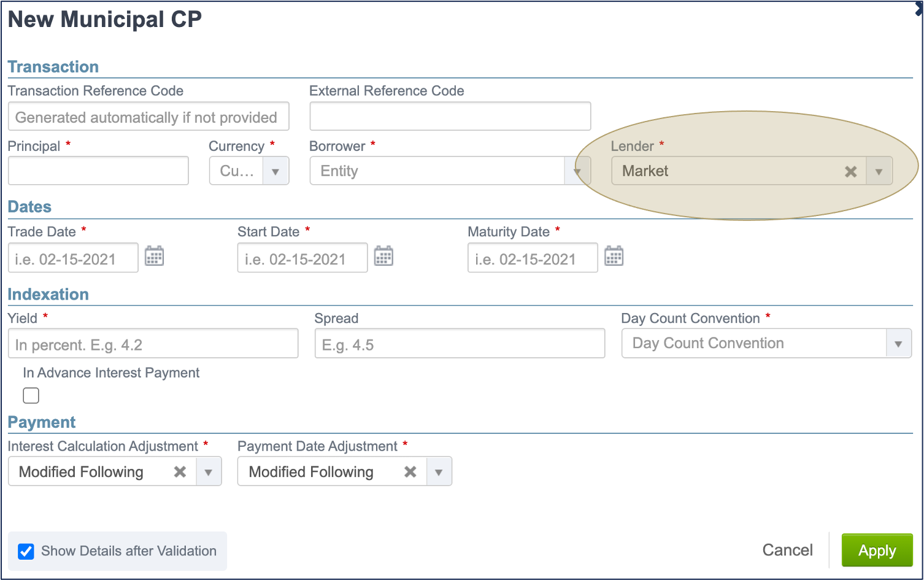The height and width of the screenshot is (580, 924).
Task: Open the Currency dropdown
Action: tap(275, 171)
